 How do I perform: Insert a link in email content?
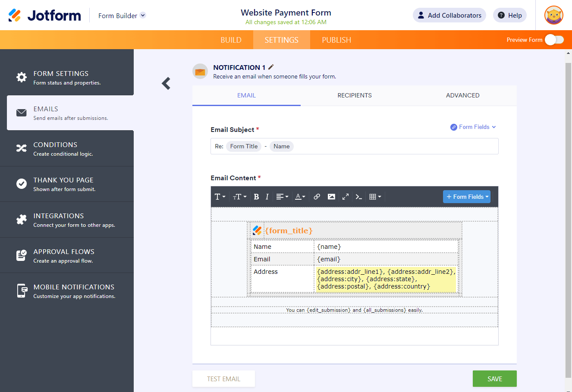tap(317, 197)
